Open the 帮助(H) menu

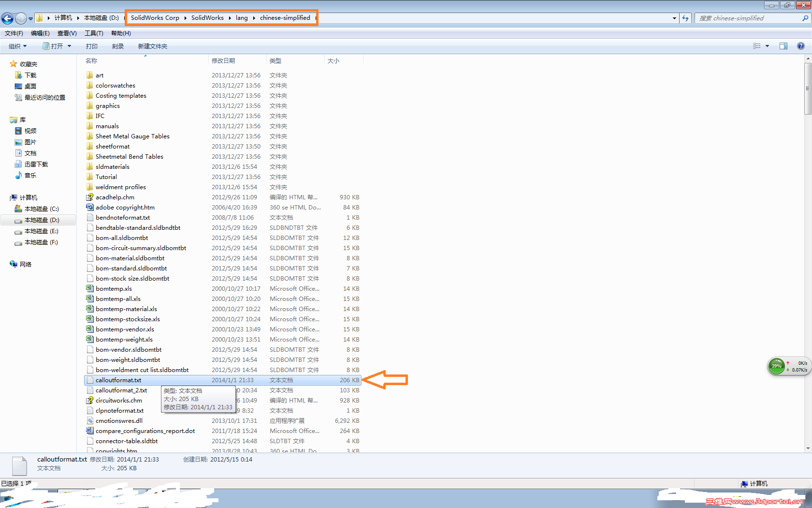click(x=121, y=33)
